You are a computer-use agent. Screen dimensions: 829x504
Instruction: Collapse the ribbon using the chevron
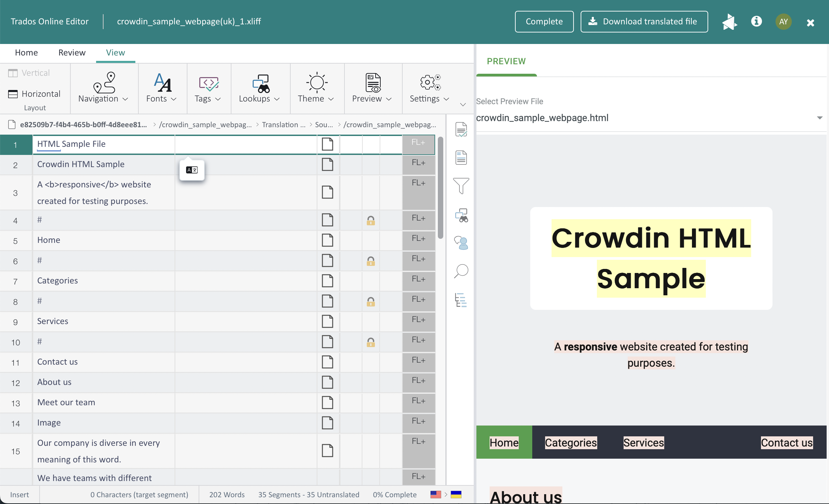pos(463,105)
